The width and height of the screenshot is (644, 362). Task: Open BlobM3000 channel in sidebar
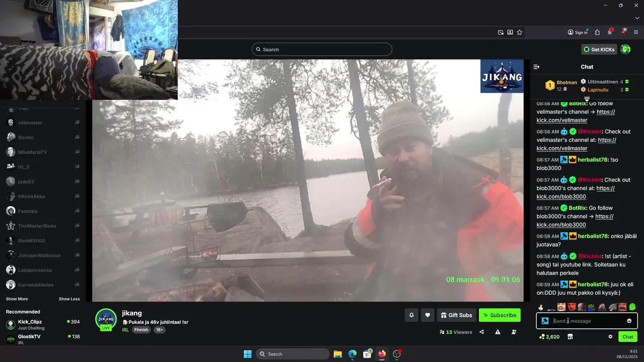[x=43, y=241]
